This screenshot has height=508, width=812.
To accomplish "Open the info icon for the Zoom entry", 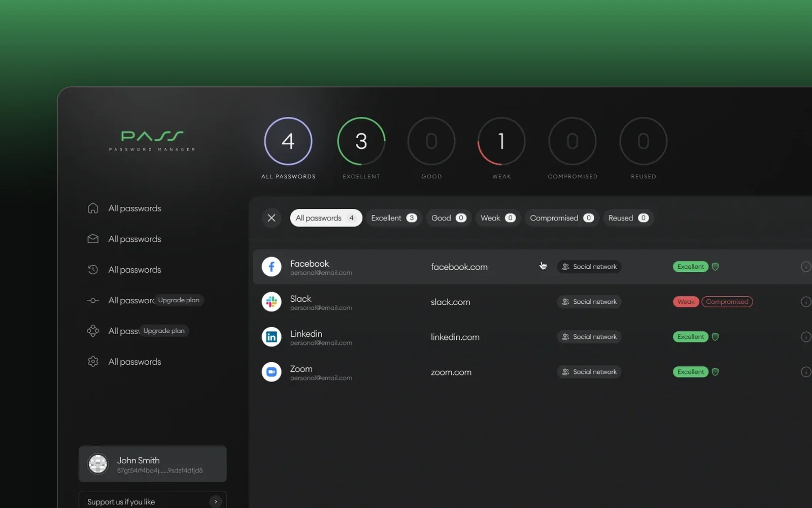I will coord(805,372).
